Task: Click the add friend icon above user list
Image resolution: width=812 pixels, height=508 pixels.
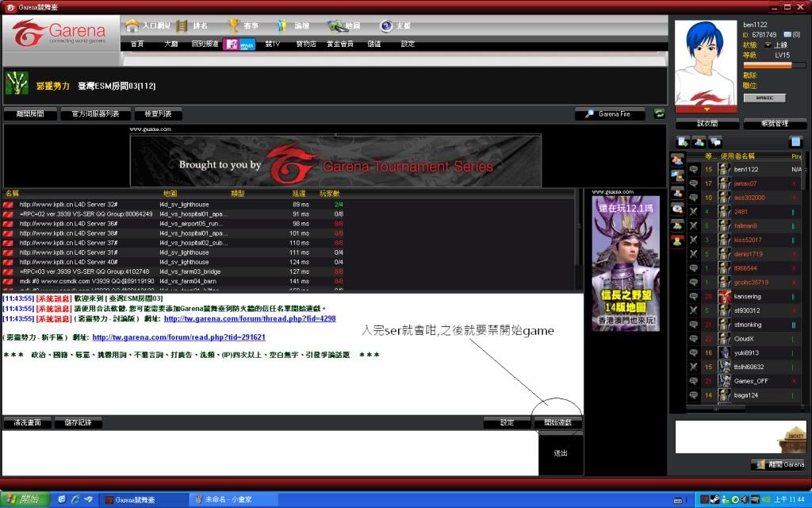Action: (699, 141)
